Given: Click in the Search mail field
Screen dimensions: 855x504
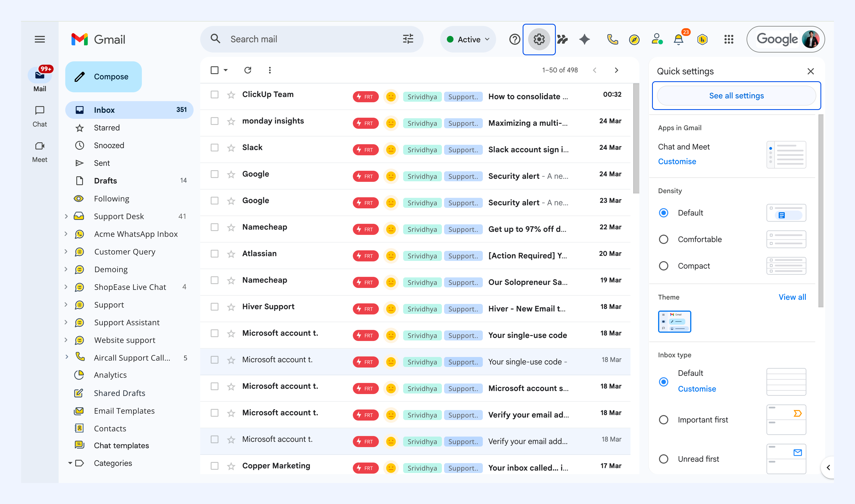Looking at the screenshot, I should (x=312, y=39).
